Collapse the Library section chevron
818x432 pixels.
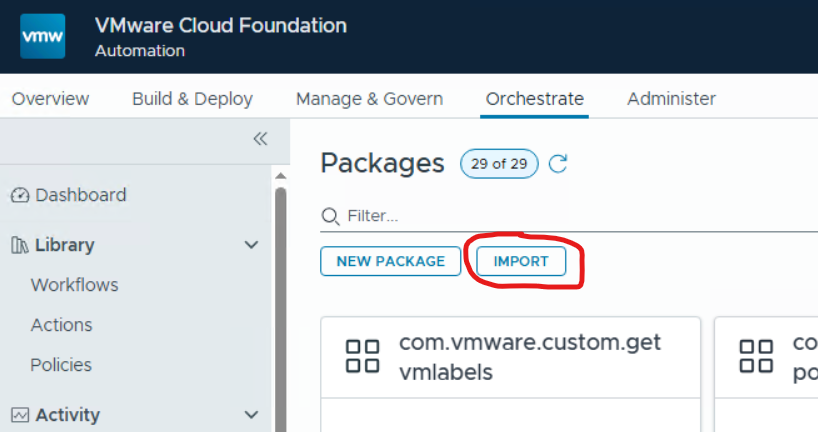click(251, 245)
